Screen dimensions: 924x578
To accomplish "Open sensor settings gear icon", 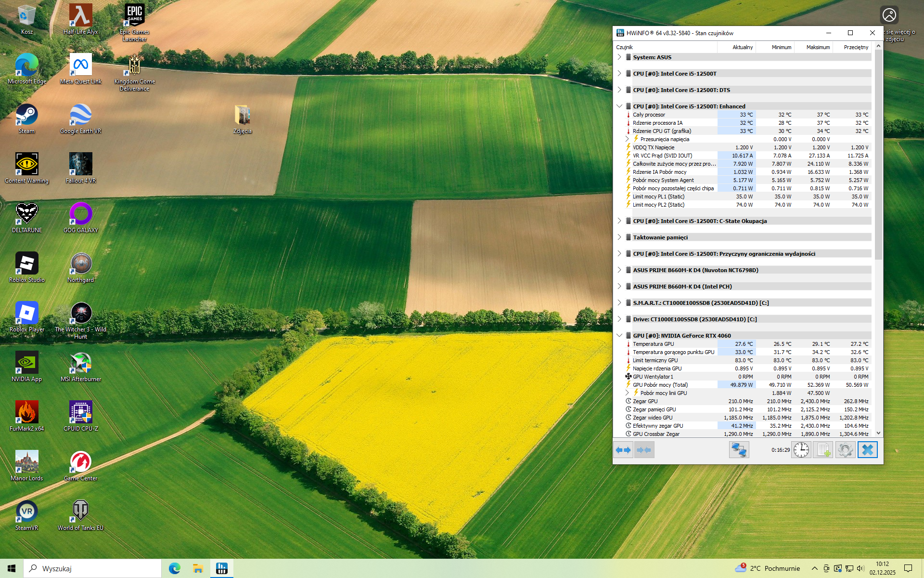I will pyautogui.click(x=845, y=450).
